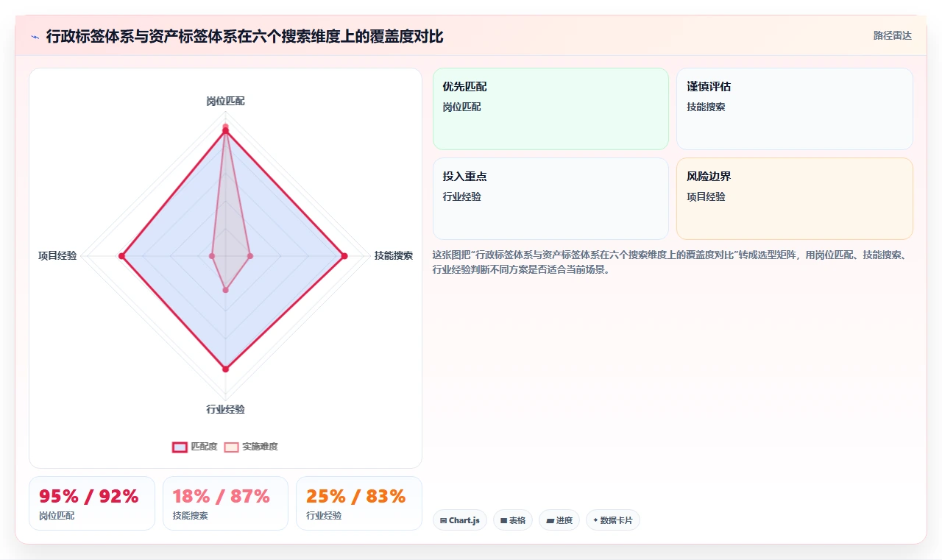Click the 匹配度 legend color box
Viewport: 942px width, 560px height.
pyautogui.click(x=180, y=447)
